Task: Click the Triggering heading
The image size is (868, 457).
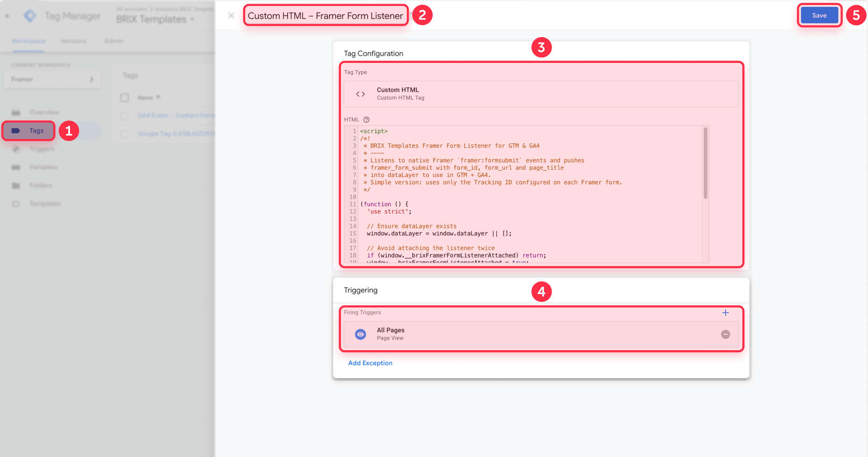Action: tap(360, 290)
